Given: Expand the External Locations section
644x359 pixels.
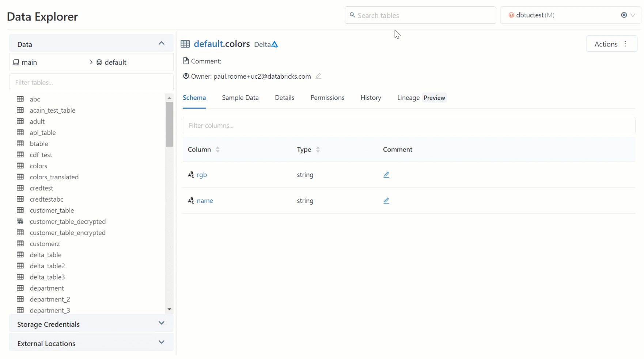Looking at the screenshot, I should click(x=161, y=342).
